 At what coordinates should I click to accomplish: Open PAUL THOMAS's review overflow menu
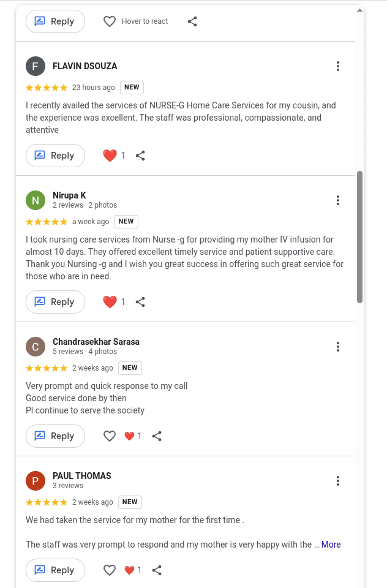point(338,481)
